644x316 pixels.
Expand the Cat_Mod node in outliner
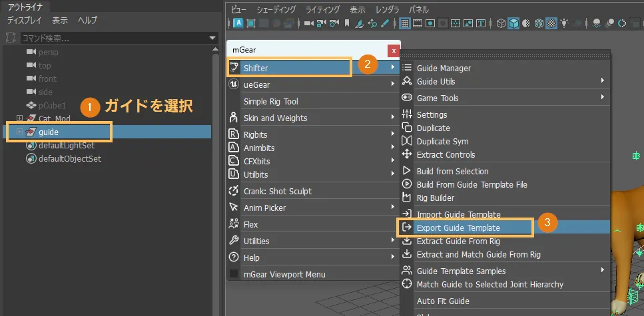coord(19,118)
